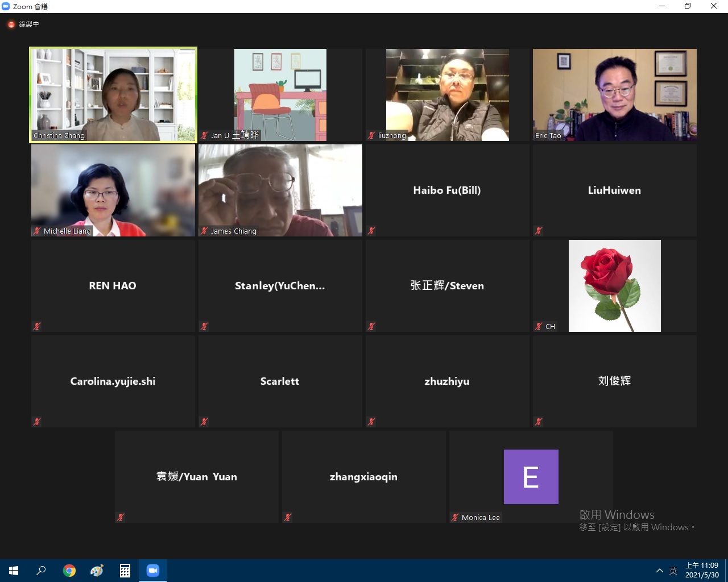Image resolution: width=728 pixels, height=582 pixels.
Task: Select Eric Tao's video tile
Action: click(x=614, y=94)
